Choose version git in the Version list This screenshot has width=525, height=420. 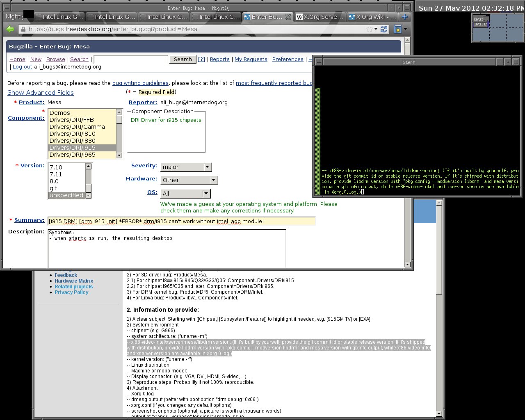pos(53,188)
